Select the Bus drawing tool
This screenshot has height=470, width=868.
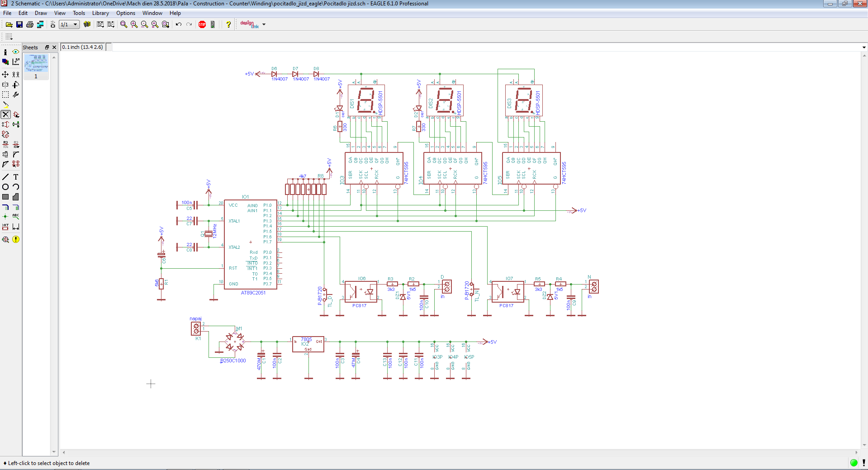(5, 207)
